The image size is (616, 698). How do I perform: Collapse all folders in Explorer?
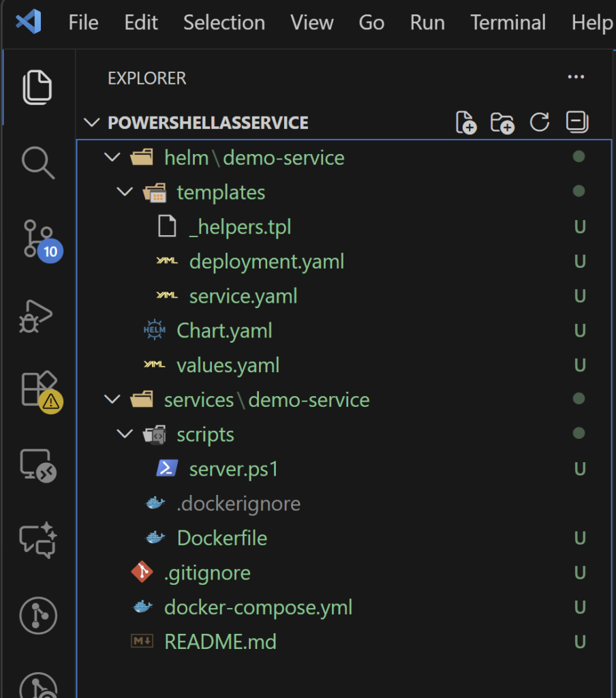coord(577,123)
